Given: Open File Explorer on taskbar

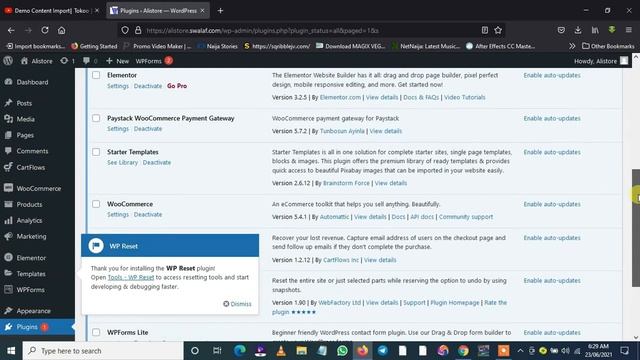Looking at the screenshot, I should (x=302, y=351).
